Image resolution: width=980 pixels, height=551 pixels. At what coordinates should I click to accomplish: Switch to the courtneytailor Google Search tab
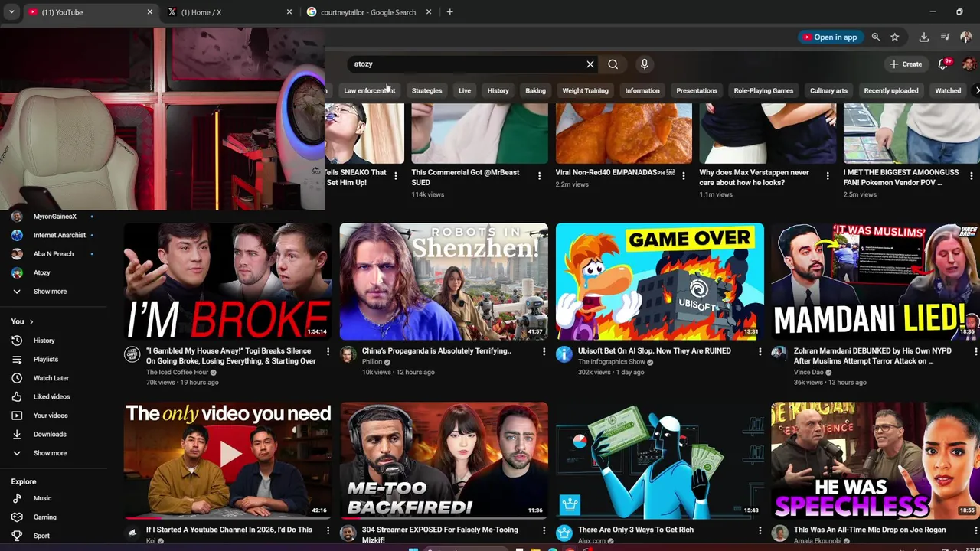pyautogui.click(x=368, y=12)
